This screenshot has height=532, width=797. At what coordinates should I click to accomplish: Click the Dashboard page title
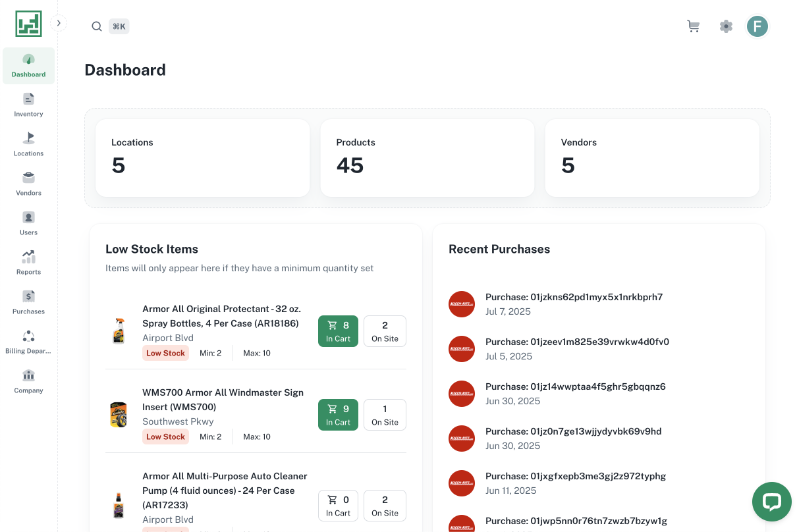click(125, 70)
